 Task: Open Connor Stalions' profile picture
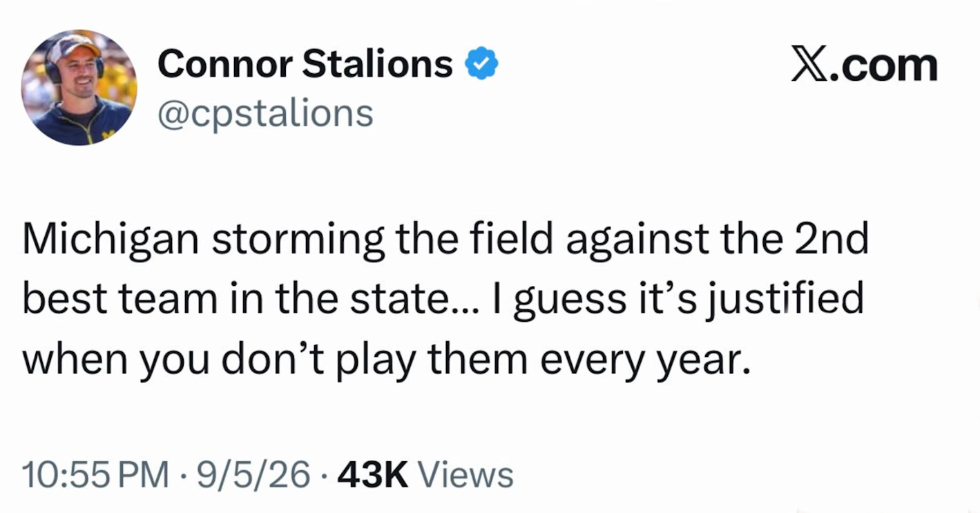click(x=79, y=88)
